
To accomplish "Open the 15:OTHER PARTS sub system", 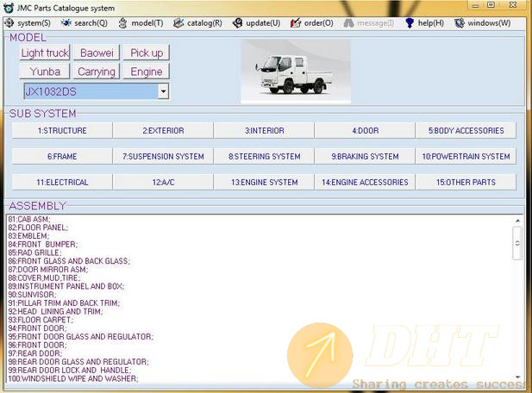I will click(466, 182).
